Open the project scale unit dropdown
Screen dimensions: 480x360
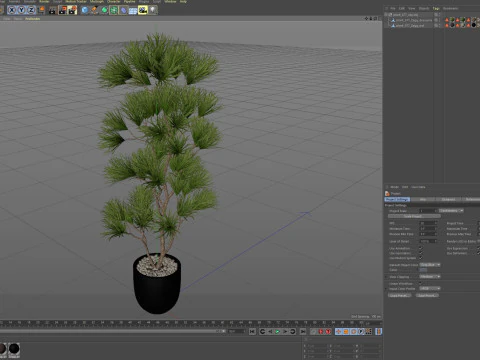pyautogui.click(x=451, y=211)
